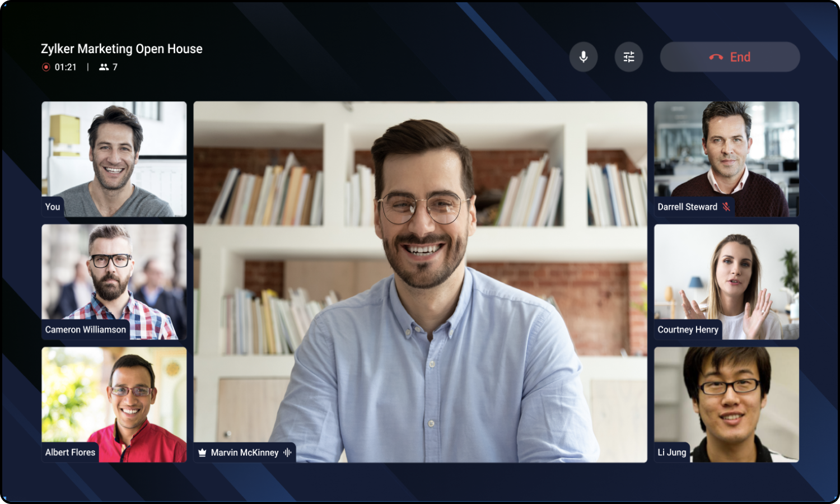Click the End call button

pos(730,57)
